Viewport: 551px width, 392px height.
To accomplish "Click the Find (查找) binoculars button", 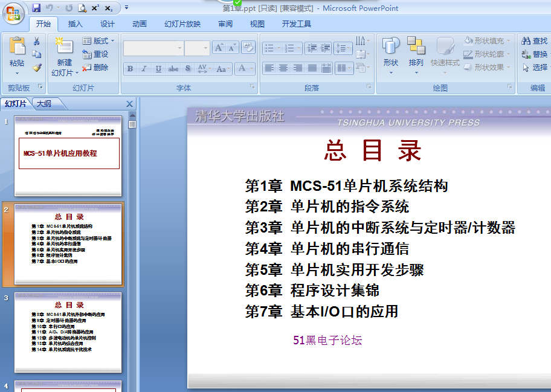I will coord(534,41).
